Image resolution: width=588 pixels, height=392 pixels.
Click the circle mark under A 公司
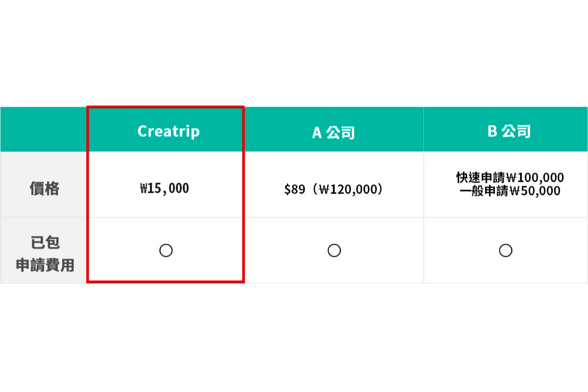point(334,250)
